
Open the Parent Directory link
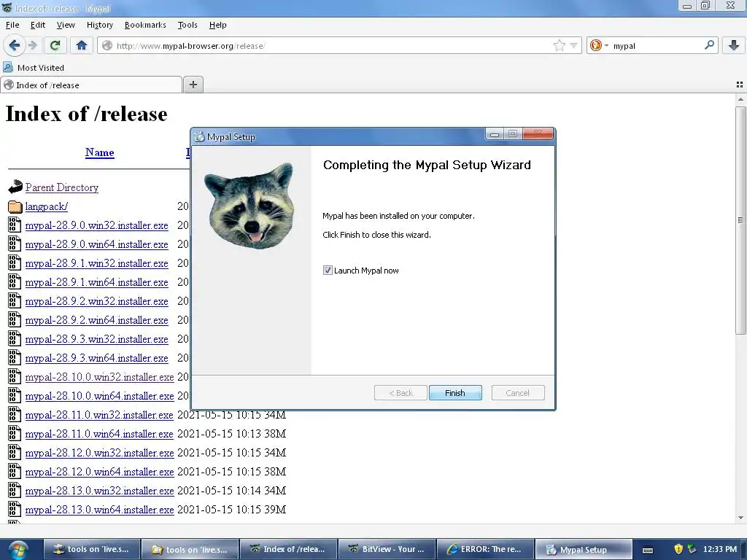pyautogui.click(x=62, y=187)
